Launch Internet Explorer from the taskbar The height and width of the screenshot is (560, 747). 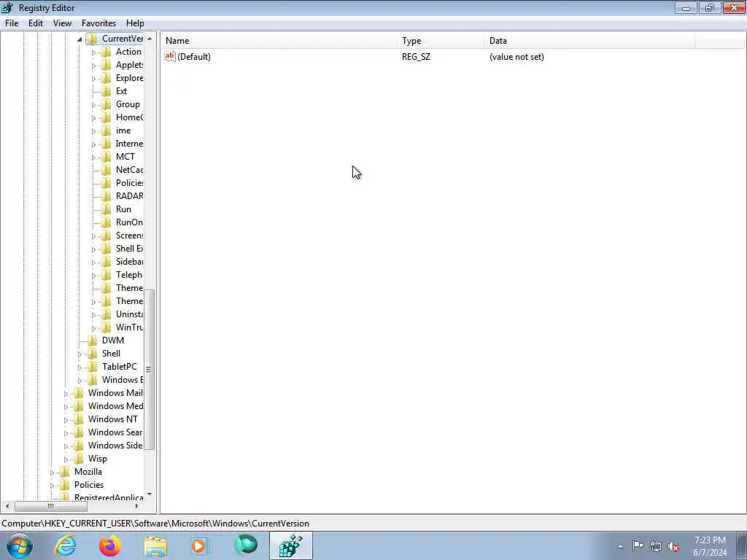coord(65,545)
